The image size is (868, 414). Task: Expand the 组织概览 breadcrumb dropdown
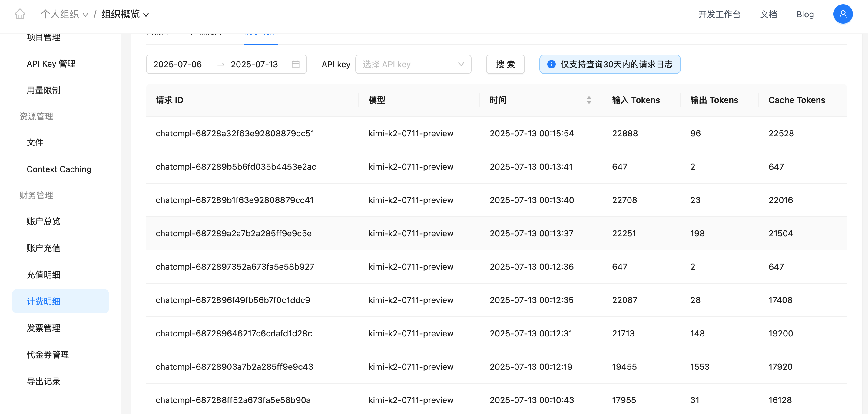pos(125,14)
